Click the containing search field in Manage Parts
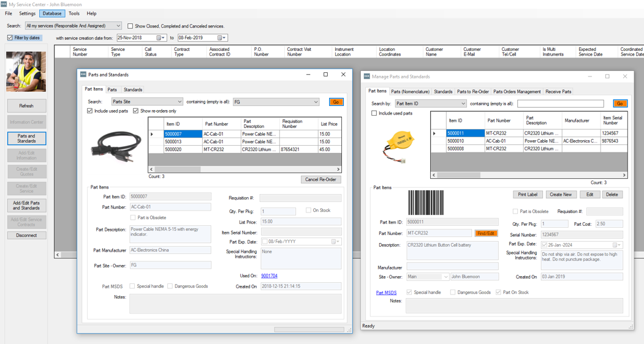The height and width of the screenshot is (344, 644). 560,104
